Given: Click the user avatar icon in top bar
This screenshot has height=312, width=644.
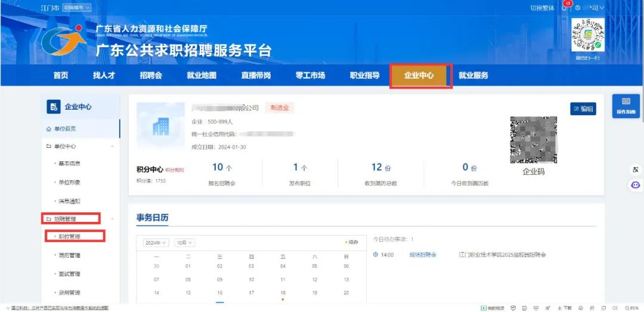Looking at the screenshot, I should [578, 8].
